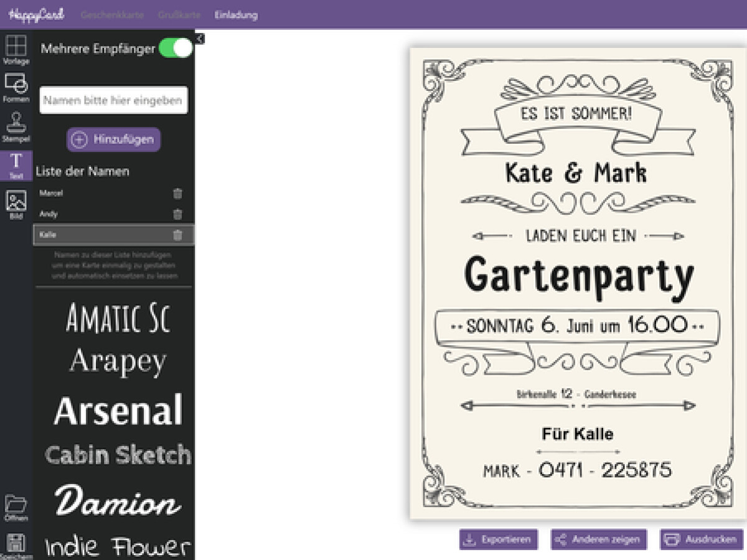This screenshot has height=560, width=747.
Task: Click the Öffnen folder icon
Action: click(16, 507)
